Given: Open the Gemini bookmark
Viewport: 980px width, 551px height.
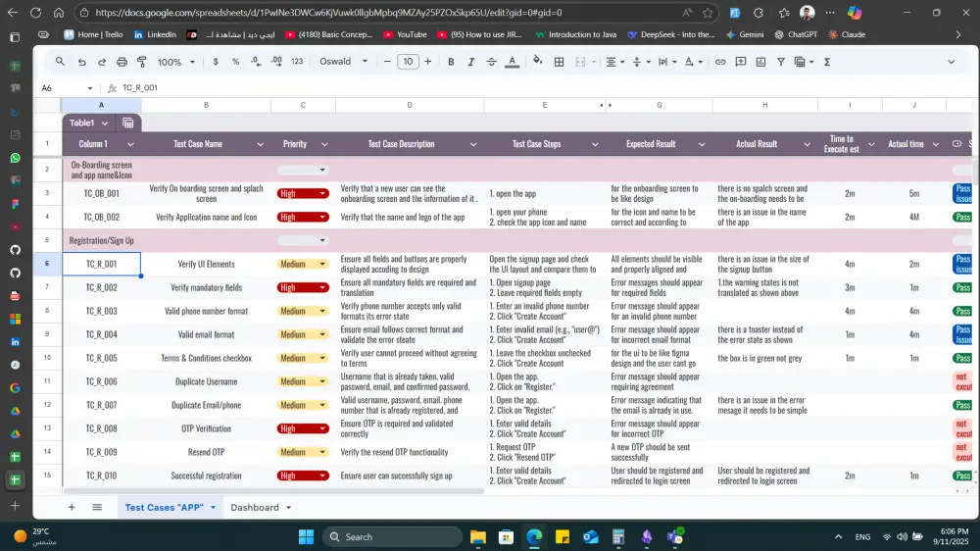Looking at the screenshot, I should click(745, 34).
